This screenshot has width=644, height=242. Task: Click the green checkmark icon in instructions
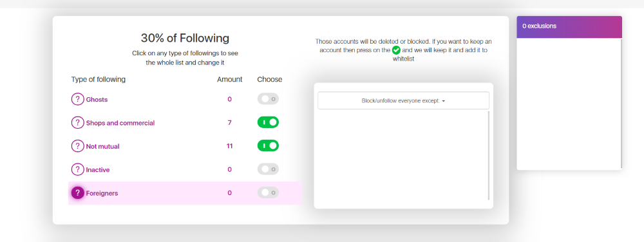tap(396, 50)
